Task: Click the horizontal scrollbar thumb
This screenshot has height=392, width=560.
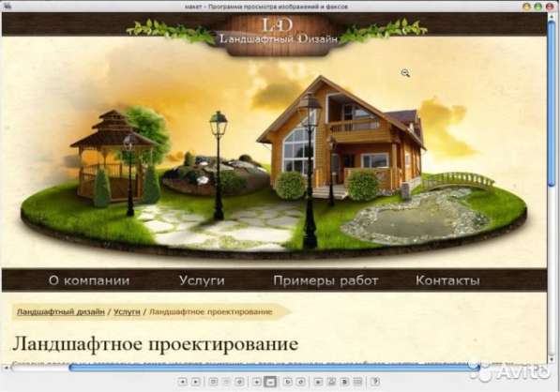Action: [x=274, y=368]
